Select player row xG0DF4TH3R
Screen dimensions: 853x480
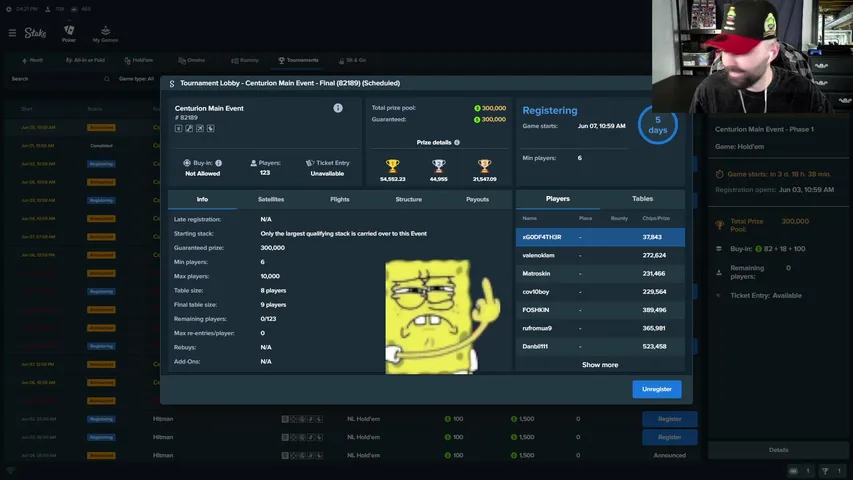[x=600, y=237]
